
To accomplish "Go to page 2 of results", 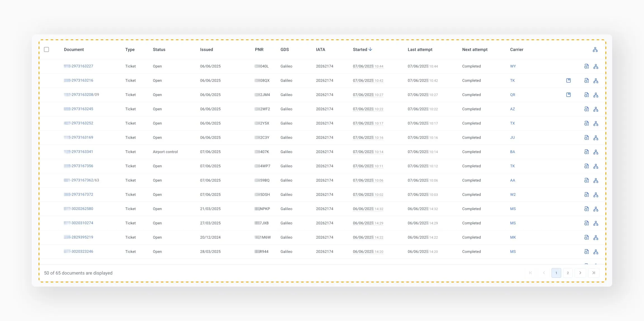I will 568,273.
